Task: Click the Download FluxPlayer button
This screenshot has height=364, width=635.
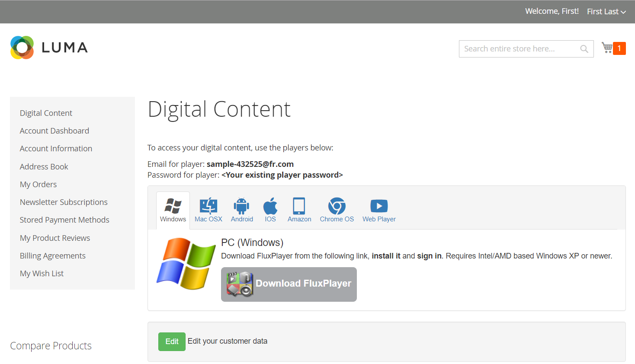Action: coord(289,284)
